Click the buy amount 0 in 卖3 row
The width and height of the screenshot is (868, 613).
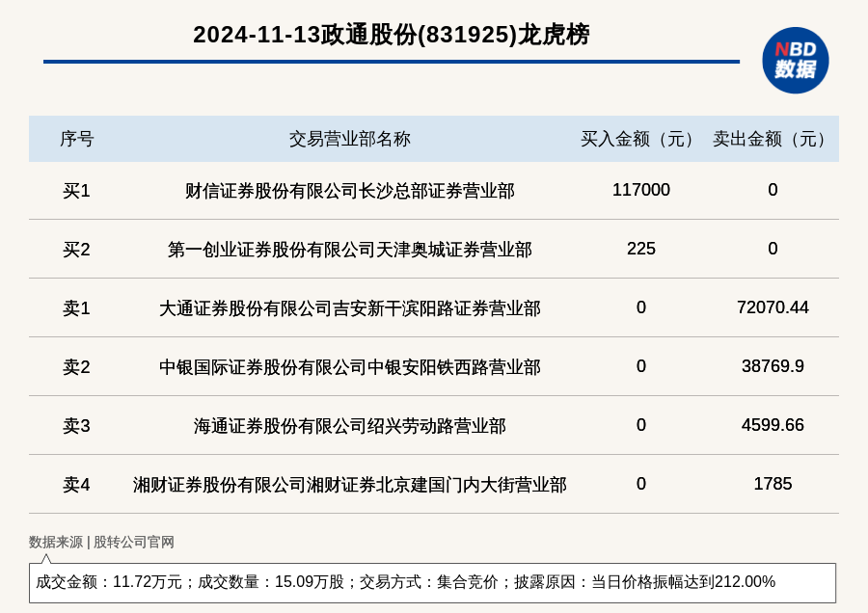[641, 424]
